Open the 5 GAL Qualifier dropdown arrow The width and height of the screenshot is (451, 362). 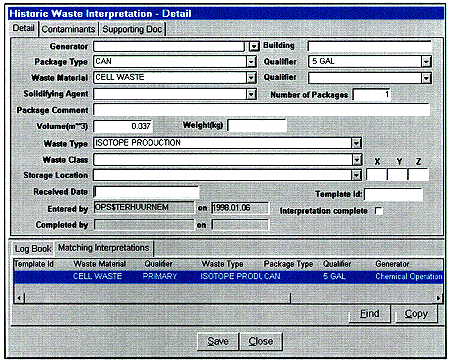coord(426,61)
